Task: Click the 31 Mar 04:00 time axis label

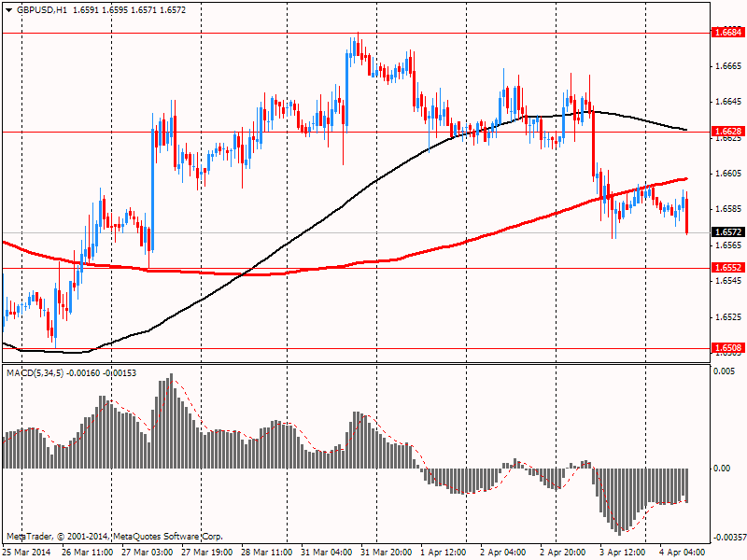Action: (326, 553)
